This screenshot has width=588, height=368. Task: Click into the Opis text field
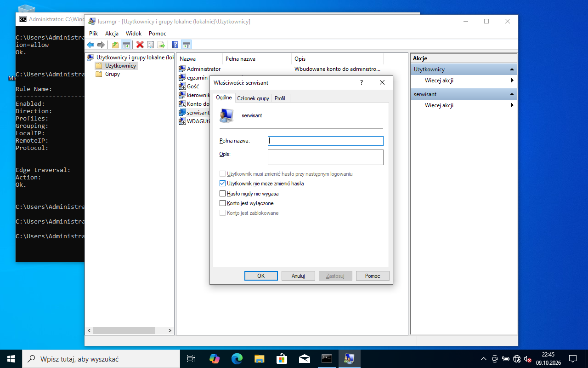(326, 157)
